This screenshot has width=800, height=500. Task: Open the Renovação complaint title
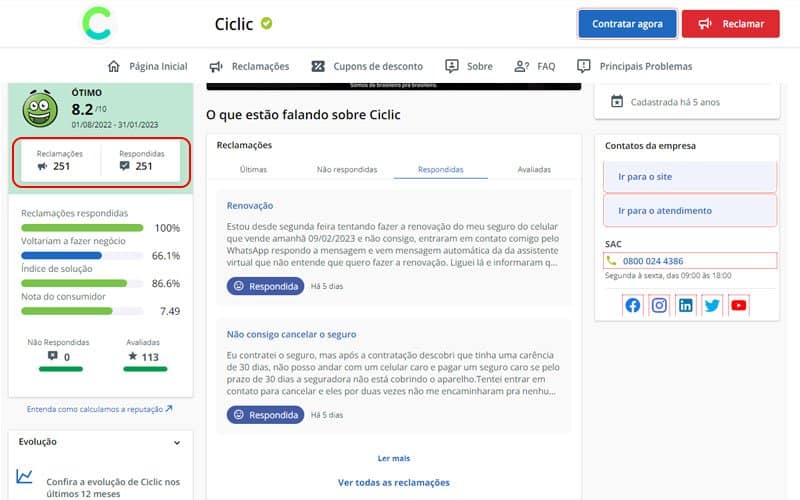pyautogui.click(x=250, y=206)
